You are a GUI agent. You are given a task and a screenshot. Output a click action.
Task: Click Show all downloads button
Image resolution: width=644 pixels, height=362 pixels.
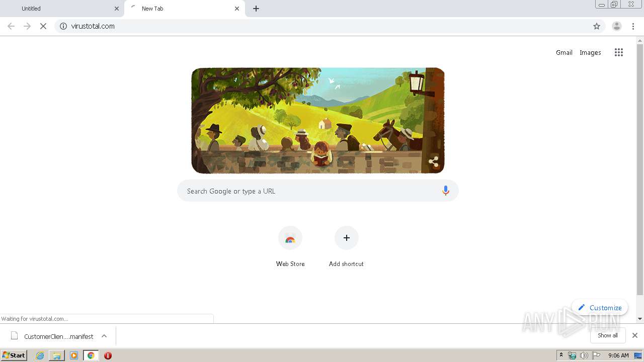[x=608, y=335]
